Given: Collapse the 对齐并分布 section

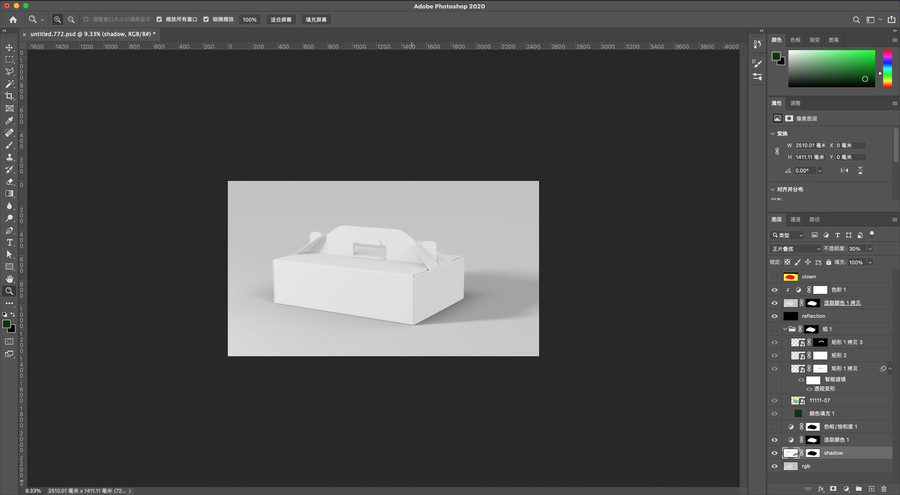Looking at the screenshot, I should coord(773,190).
